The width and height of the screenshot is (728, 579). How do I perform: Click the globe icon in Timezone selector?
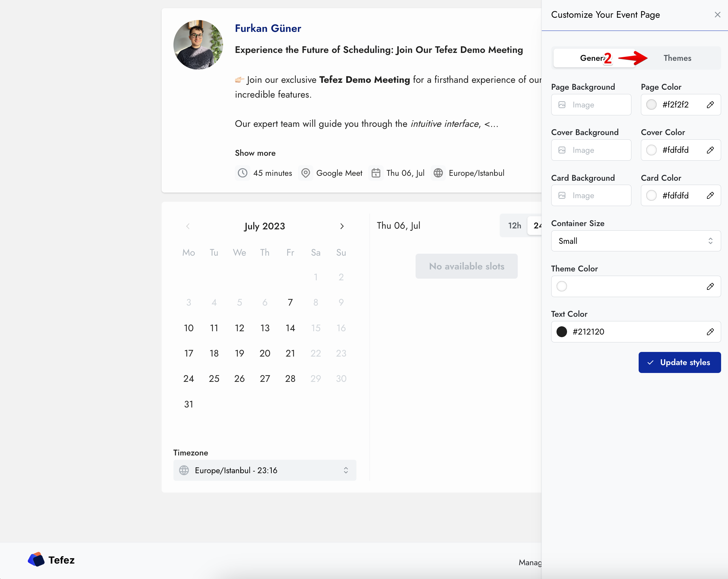point(184,470)
